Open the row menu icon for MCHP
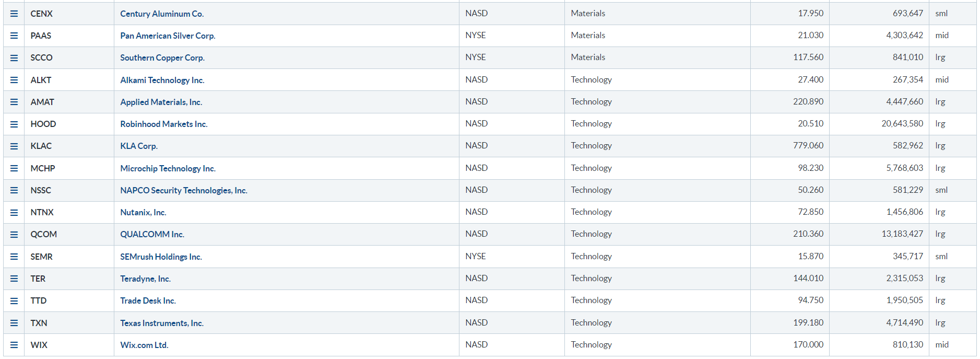Viewport: 980px width, 359px height. 14,168
